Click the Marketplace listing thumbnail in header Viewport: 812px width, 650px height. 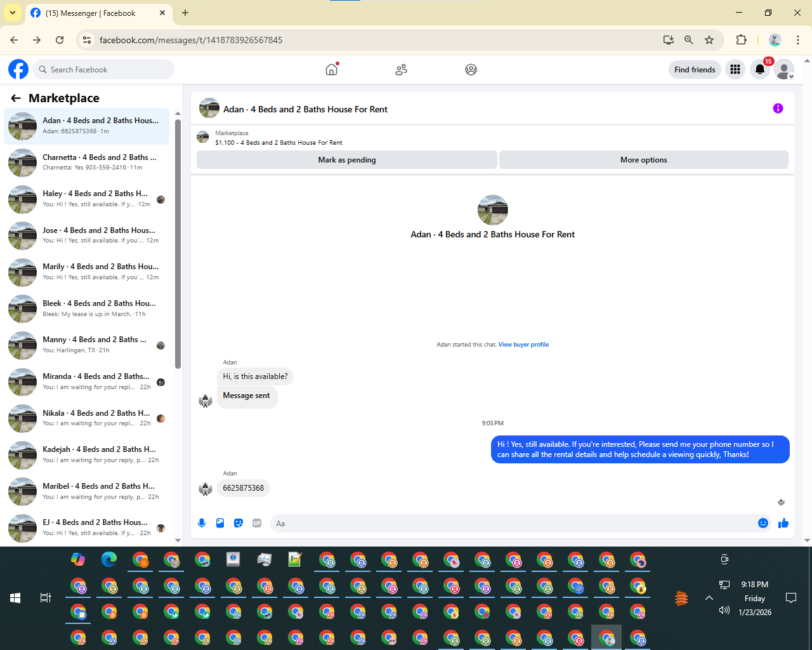point(203,137)
